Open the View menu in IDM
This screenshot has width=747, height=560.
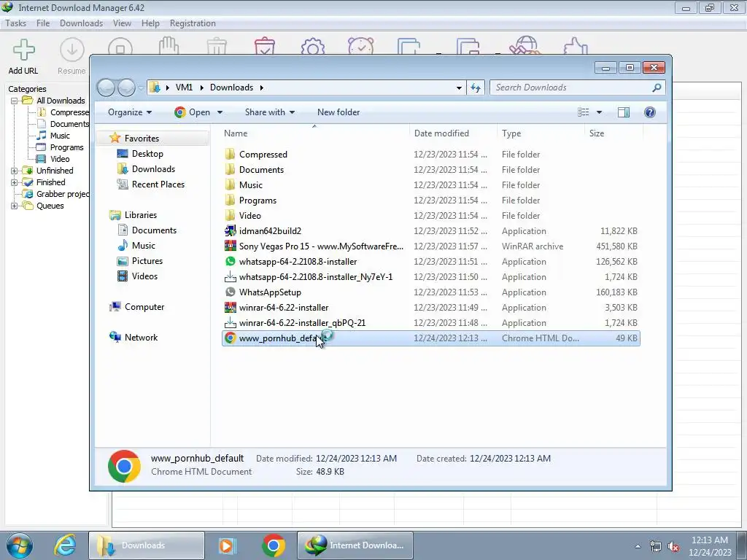tap(122, 23)
